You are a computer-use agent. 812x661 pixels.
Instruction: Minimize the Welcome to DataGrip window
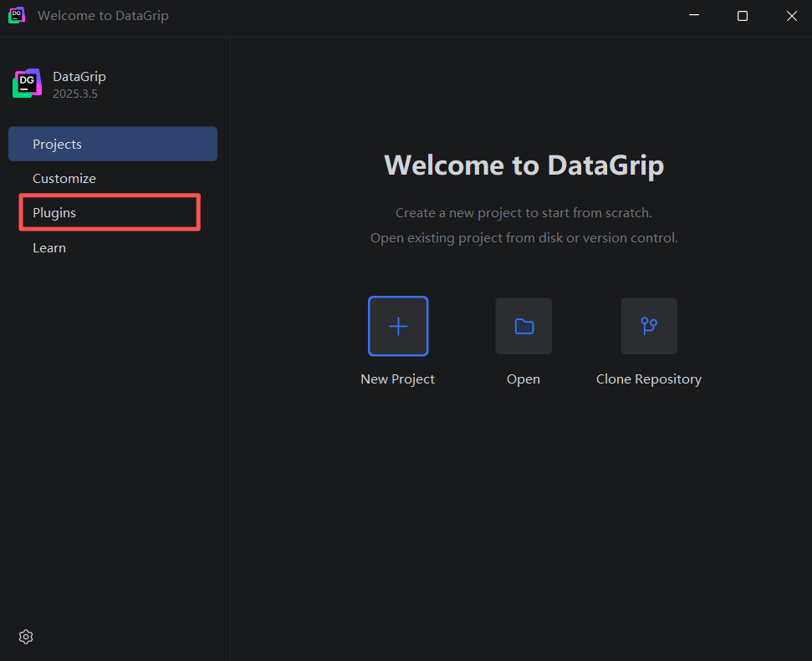click(x=694, y=16)
